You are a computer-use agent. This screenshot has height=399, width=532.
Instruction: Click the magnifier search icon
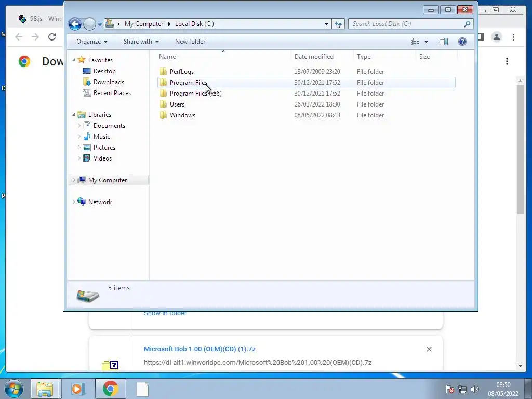468,24
